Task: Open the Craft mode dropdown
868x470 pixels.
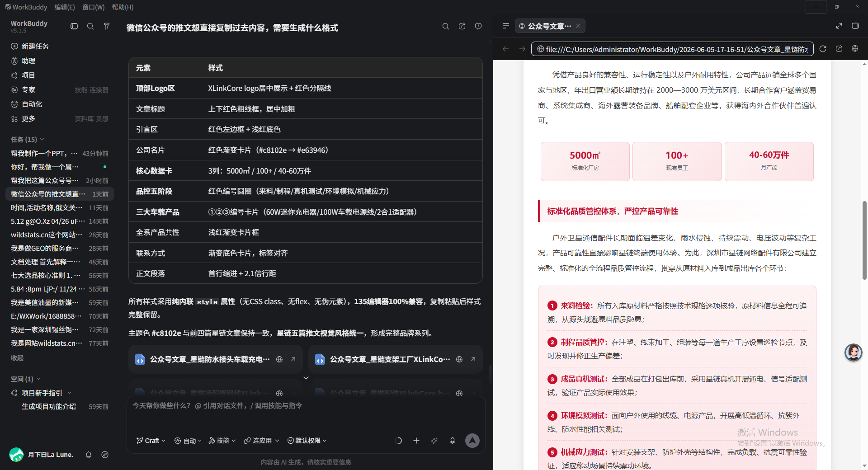Action: tap(151, 441)
